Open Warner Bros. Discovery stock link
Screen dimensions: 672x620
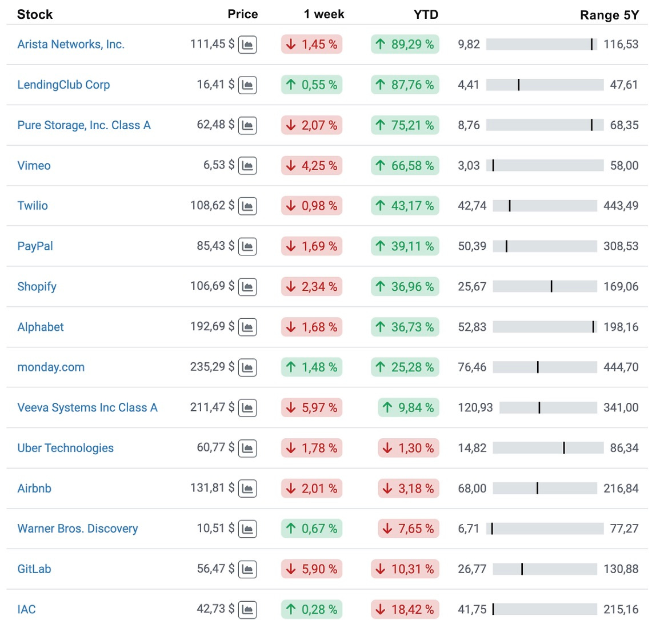coord(78,529)
